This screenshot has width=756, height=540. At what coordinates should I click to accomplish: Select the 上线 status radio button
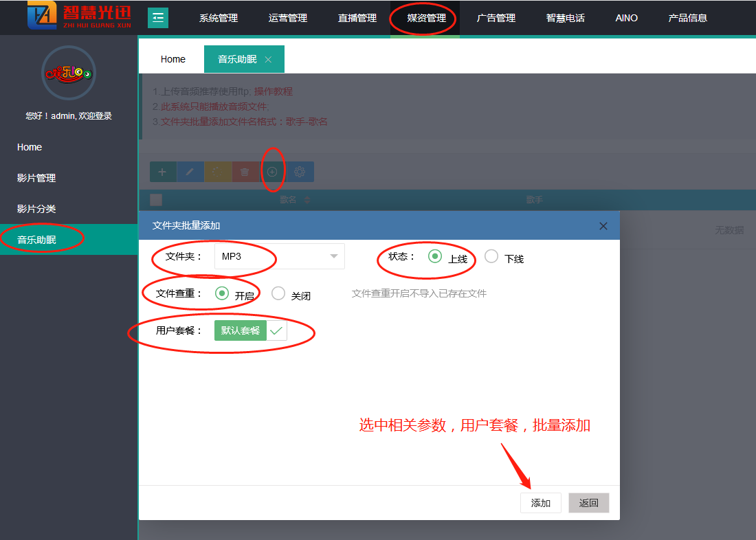[434, 256]
